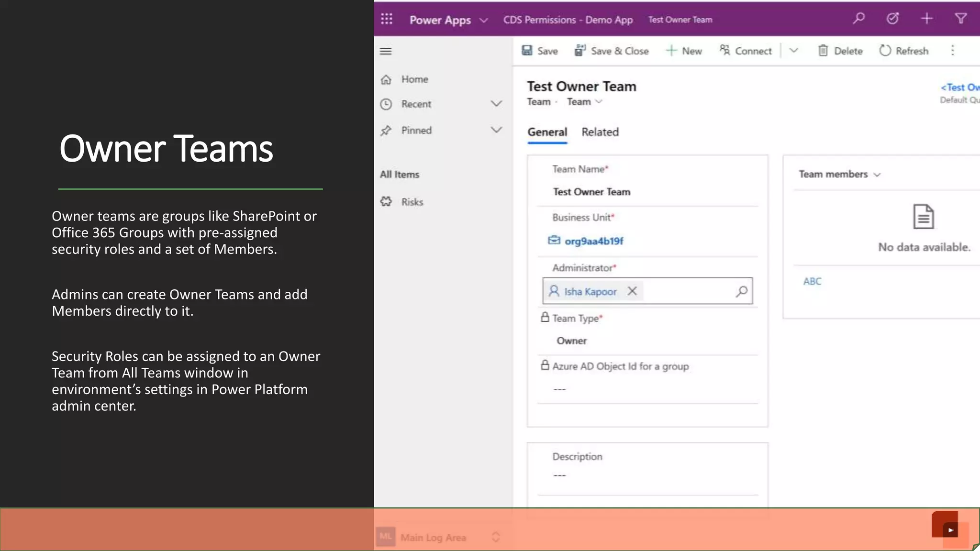Click the Administrator lookup search icon
980x551 pixels.
tap(742, 291)
